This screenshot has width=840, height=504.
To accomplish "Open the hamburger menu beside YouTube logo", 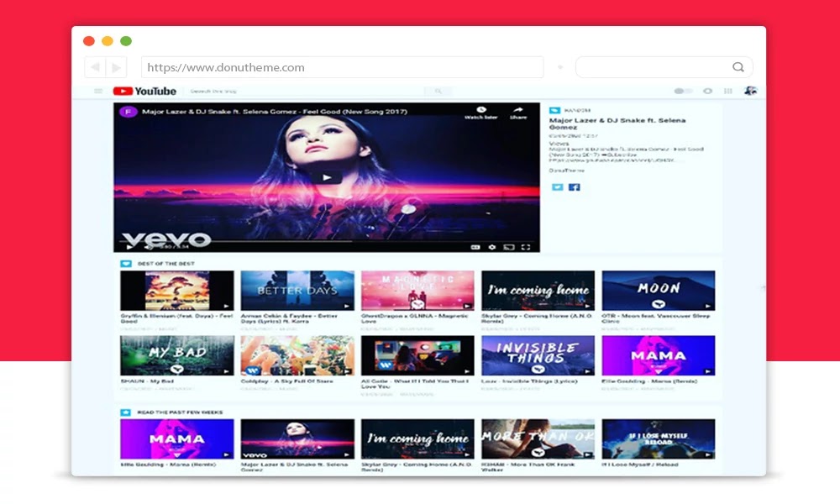I will tap(98, 91).
